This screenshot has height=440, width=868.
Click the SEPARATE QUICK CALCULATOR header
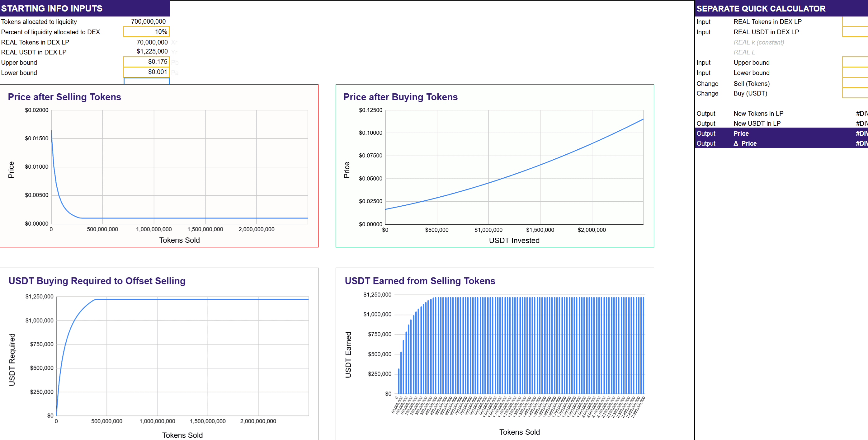[x=761, y=9]
